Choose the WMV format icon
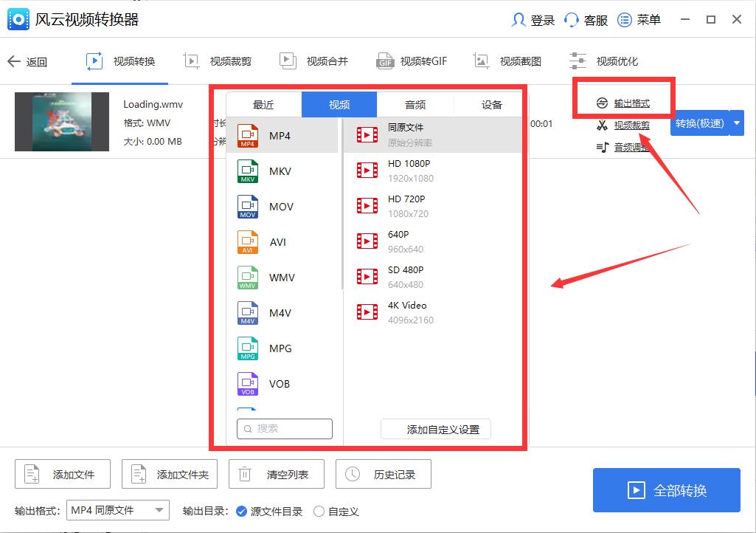 tap(248, 278)
